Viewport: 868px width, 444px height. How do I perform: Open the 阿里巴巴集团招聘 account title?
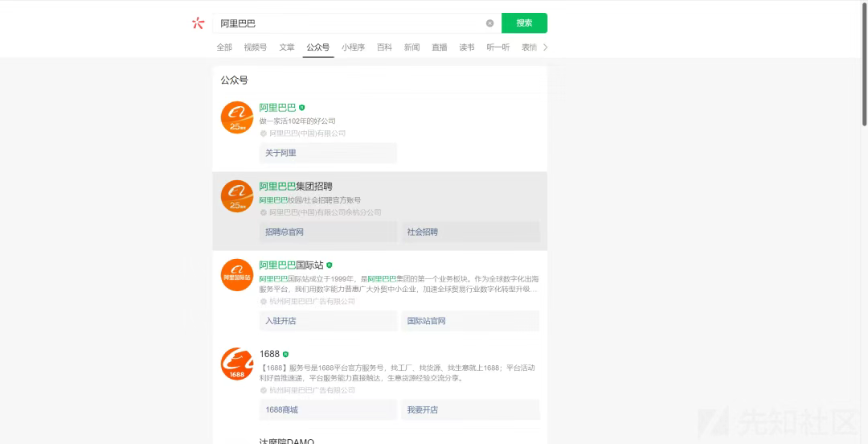pos(296,187)
